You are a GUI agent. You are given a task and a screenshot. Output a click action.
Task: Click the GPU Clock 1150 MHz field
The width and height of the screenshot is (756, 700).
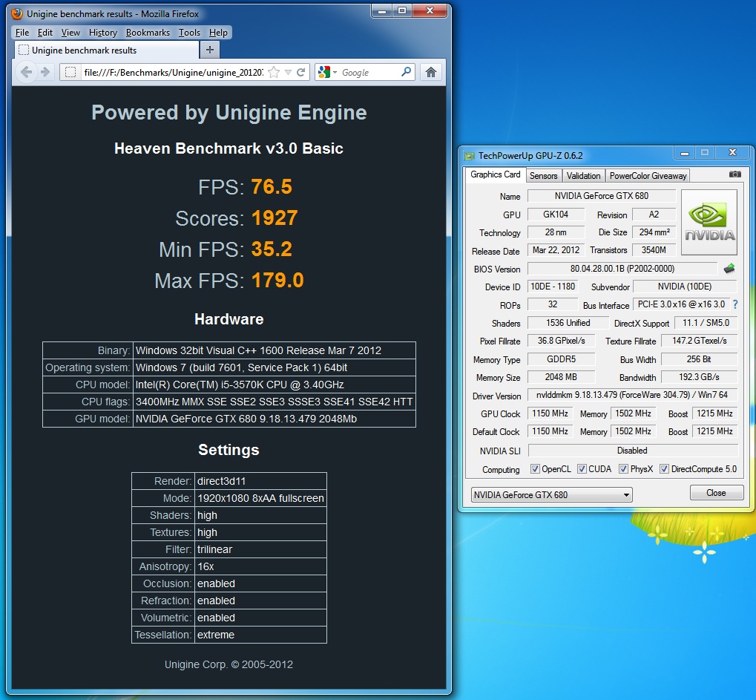(550, 413)
